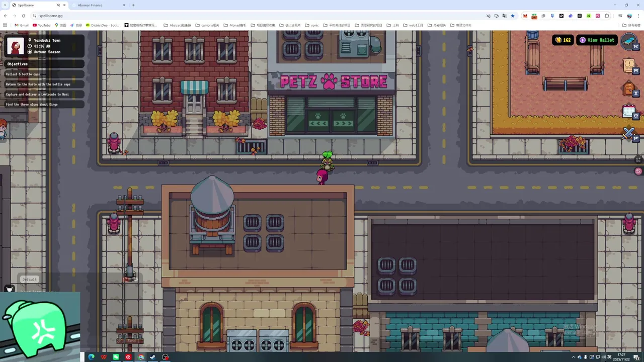Open the all bookmarks folder at right
This screenshot has height=362, width=644.
point(631,25)
